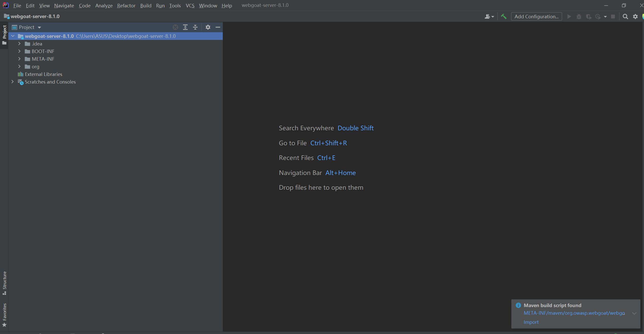
Task: Click Add Configuration button
Action: point(536,17)
